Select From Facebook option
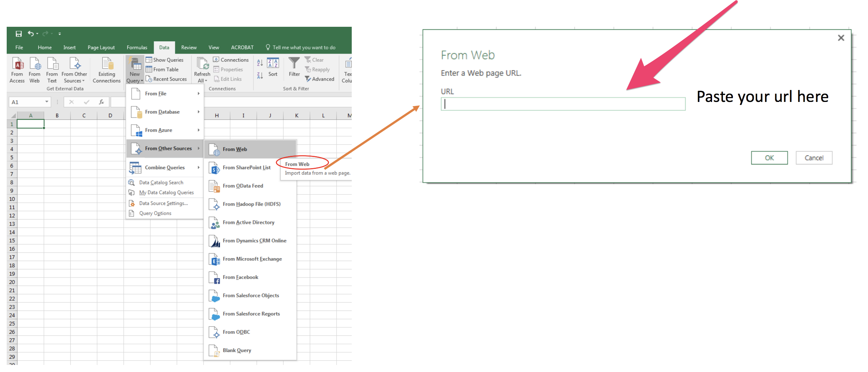This screenshot has width=868, height=372. [x=250, y=277]
